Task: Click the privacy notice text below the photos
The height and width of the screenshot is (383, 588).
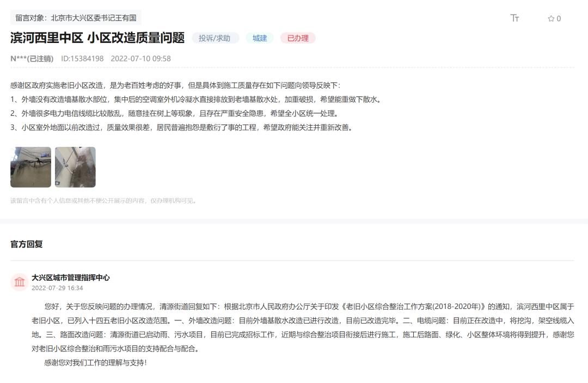Action: coord(103,200)
